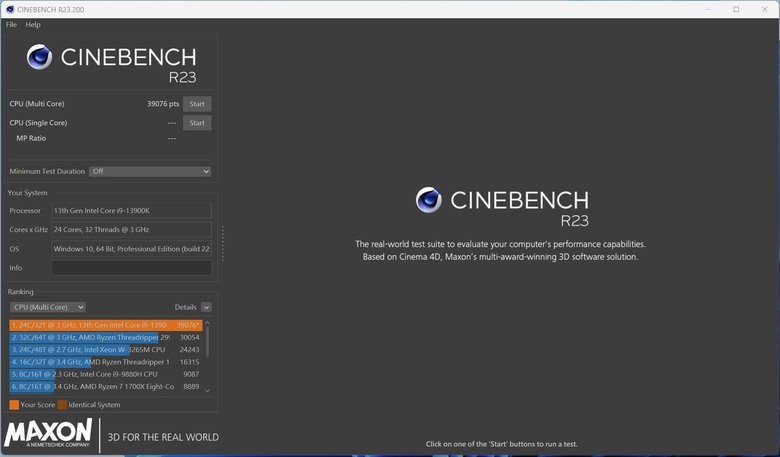780x457 pixels.
Task: Start the CPU Multi Core test
Action: 197,104
